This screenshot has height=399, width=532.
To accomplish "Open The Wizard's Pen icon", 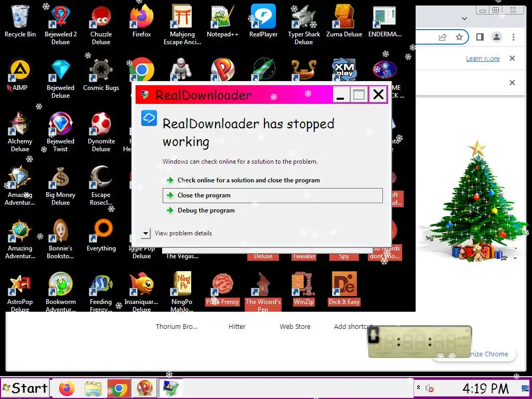I will tap(263, 292).
